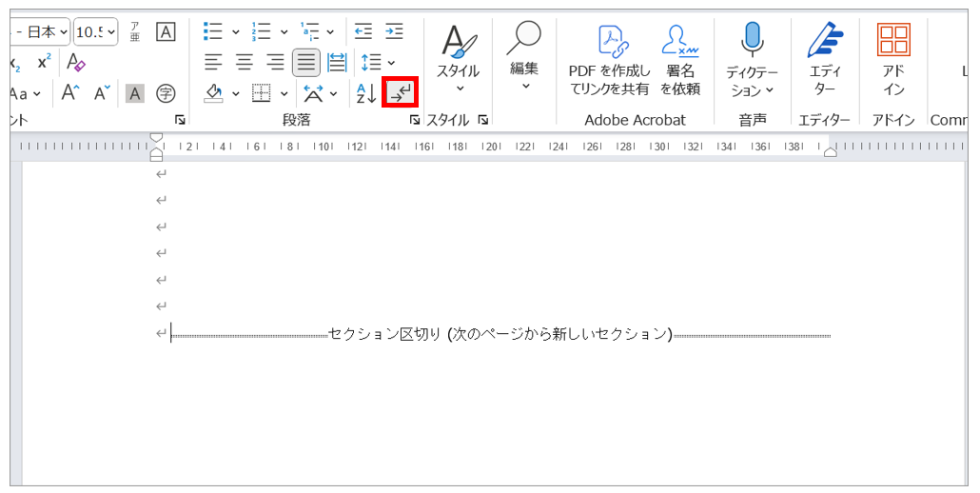
Task: Click the section break line in document
Action: pyautogui.click(x=500, y=334)
